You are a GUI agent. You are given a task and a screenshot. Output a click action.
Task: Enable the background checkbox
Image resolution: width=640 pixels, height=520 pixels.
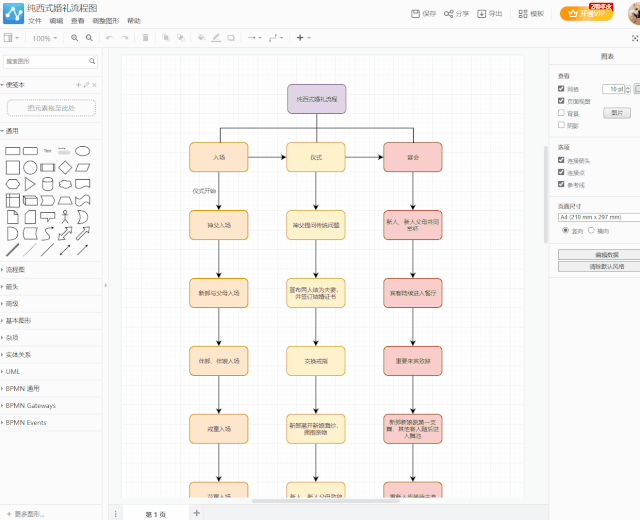[x=561, y=113]
